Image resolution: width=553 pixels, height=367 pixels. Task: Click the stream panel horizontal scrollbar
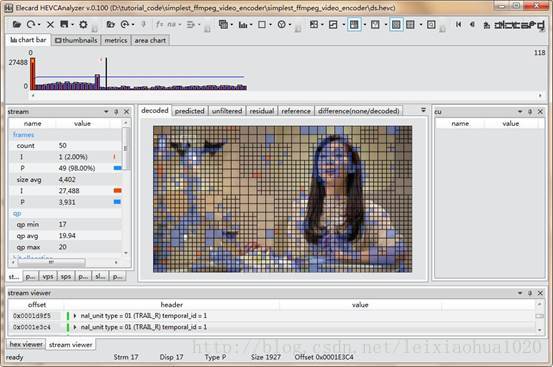coord(51,262)
